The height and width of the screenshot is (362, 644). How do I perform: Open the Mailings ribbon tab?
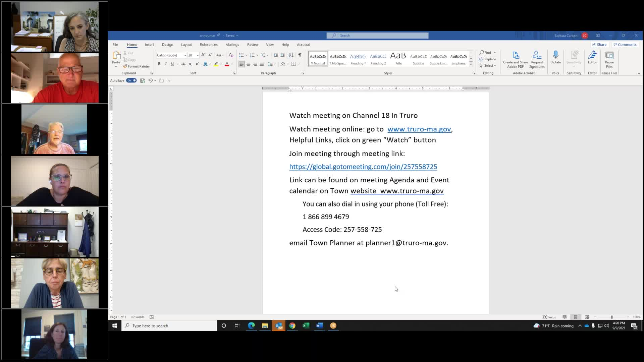[232, 45]
